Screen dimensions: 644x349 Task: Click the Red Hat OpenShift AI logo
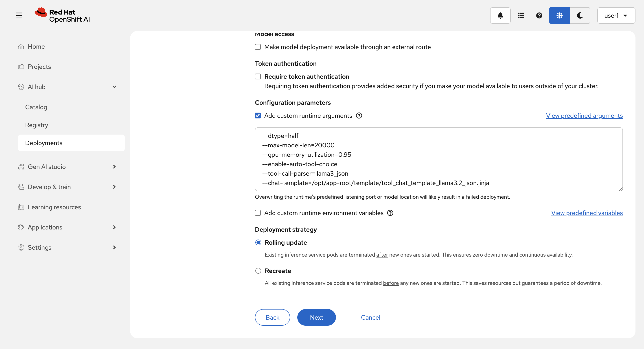[x=62, y=15]
